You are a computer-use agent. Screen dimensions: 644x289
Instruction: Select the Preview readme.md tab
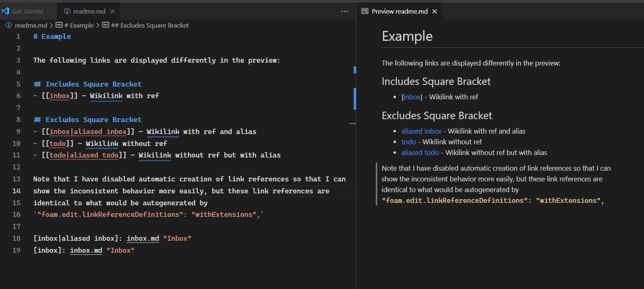coord(400,12)
